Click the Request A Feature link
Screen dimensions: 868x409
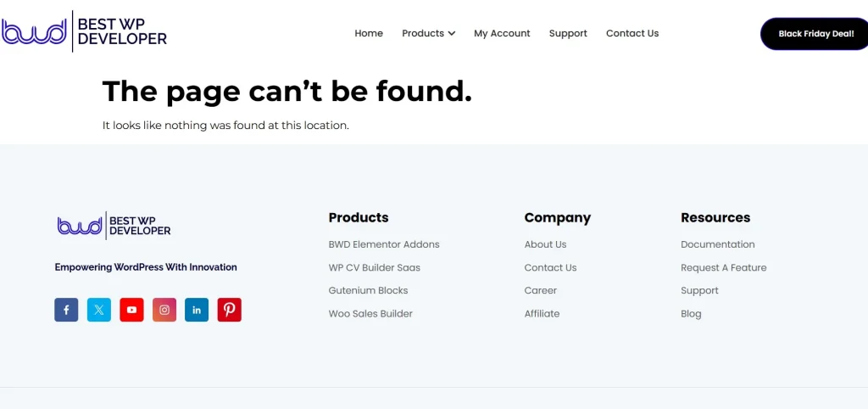point(723,267)
